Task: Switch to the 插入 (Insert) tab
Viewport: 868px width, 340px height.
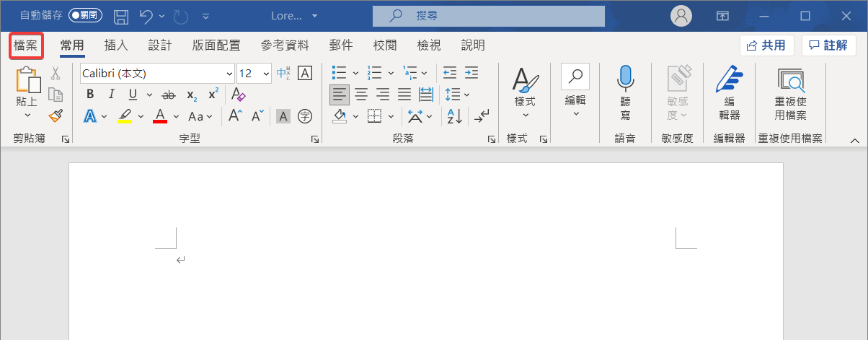Action: [116, 45]
